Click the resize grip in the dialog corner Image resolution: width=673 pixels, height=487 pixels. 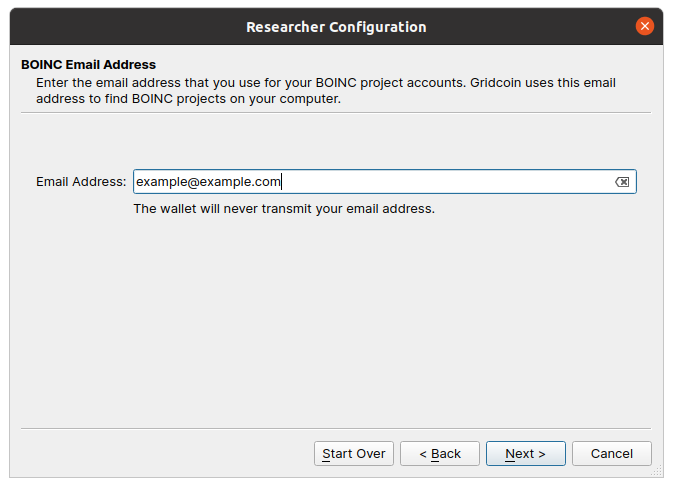657,472
